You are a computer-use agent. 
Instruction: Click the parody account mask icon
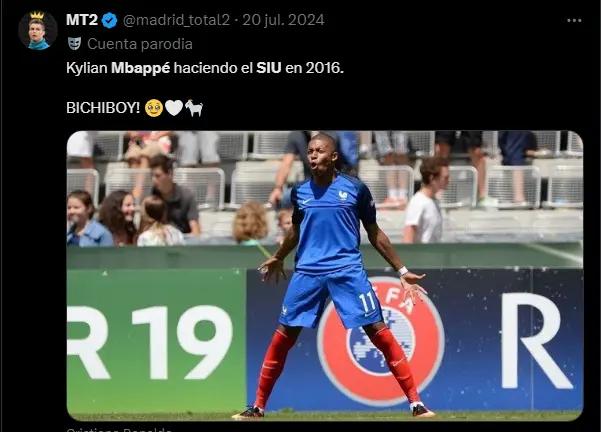(75, 44)
